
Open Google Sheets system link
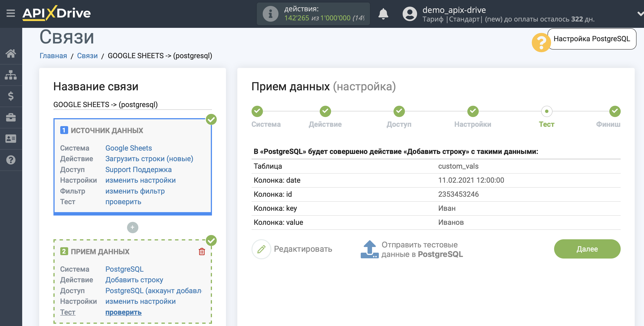pyautogui.click(x=128, y=148)
